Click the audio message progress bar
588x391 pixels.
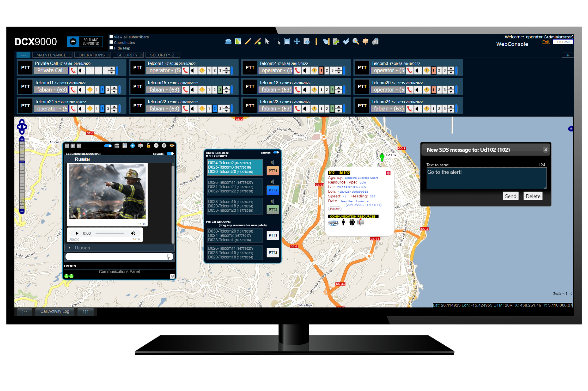click(109, 233)
